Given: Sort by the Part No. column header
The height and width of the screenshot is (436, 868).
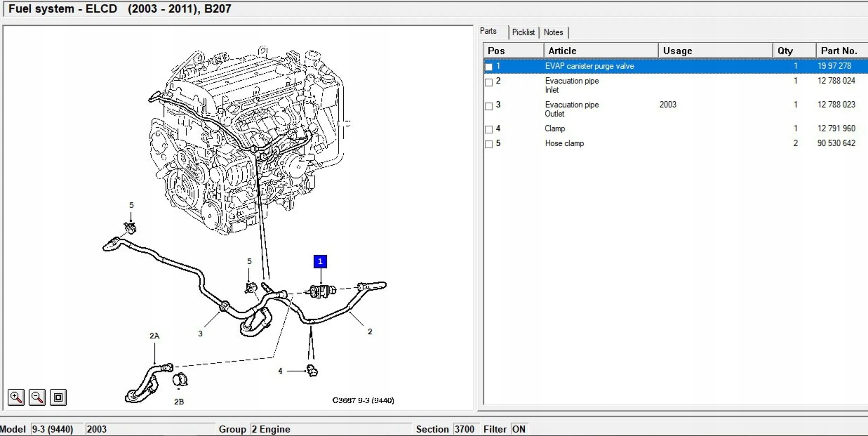Looking at the screenshot, I should click(x=842, y=51).
